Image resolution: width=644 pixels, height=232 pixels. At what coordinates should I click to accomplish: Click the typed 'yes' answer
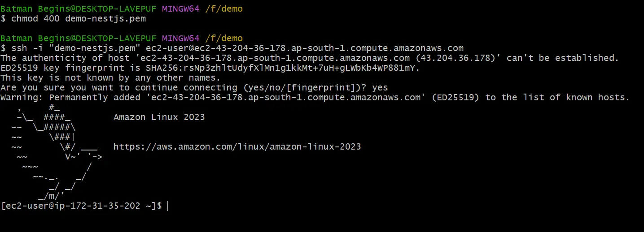(380, 88)
